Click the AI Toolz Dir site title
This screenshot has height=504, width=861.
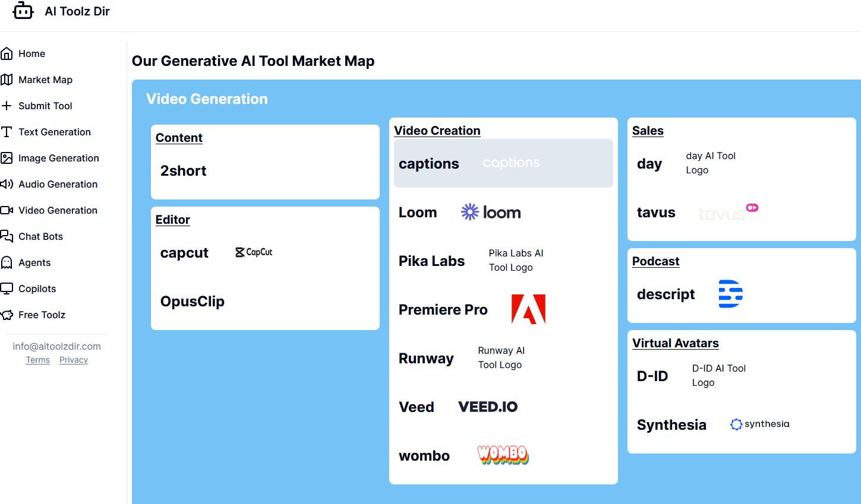click(x=77, y=11)
